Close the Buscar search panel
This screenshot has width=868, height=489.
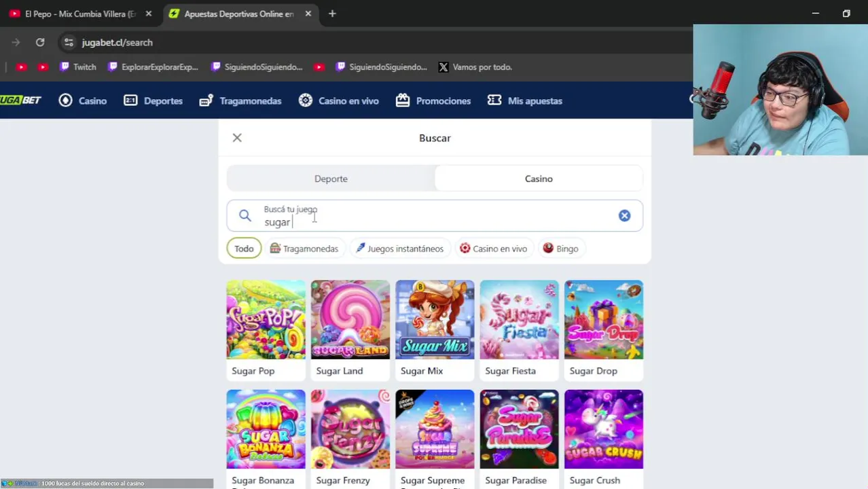(x=237, y=138)
